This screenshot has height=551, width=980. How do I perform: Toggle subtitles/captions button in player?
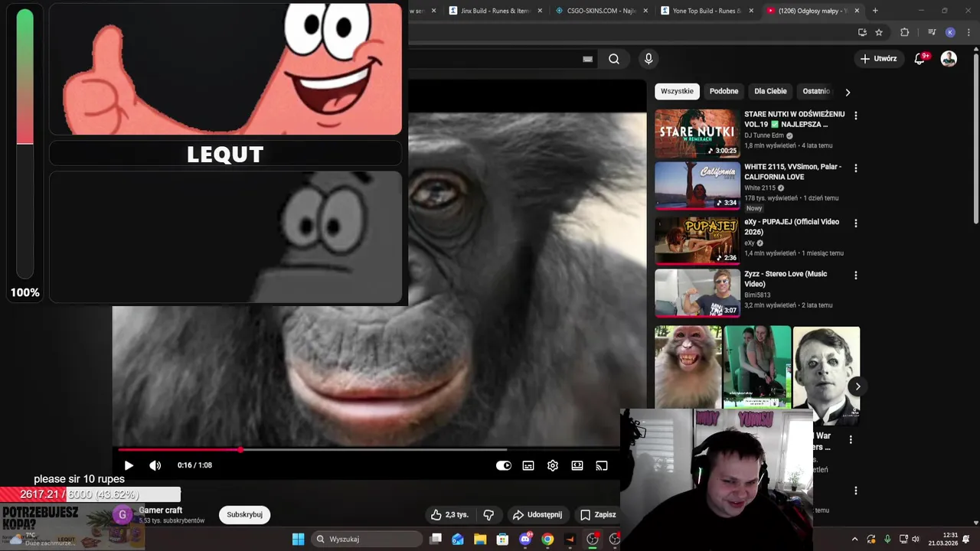528,465
